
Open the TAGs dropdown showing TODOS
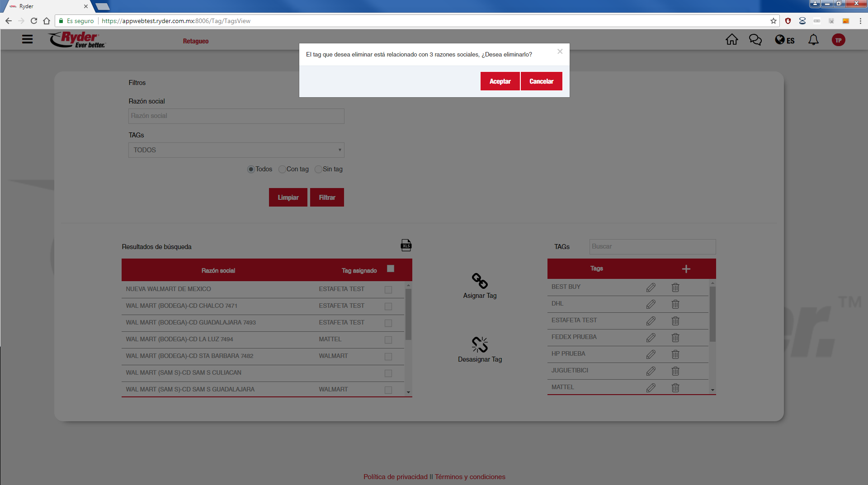coord(236,150)
